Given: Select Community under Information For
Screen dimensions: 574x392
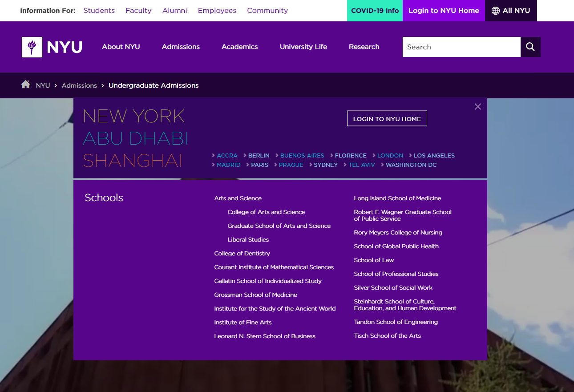Looking at the screenshot, I should pos(267,11).
